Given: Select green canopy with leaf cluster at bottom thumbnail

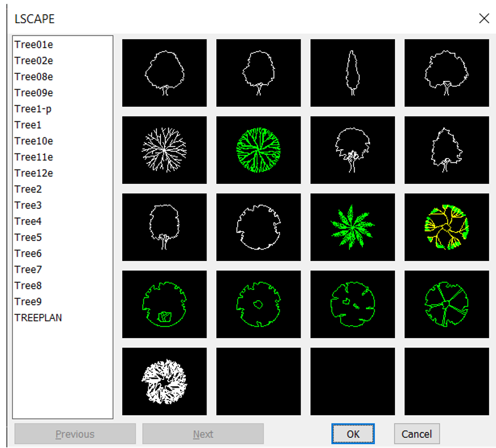Looking at the screenshot, I should point(165,304).
